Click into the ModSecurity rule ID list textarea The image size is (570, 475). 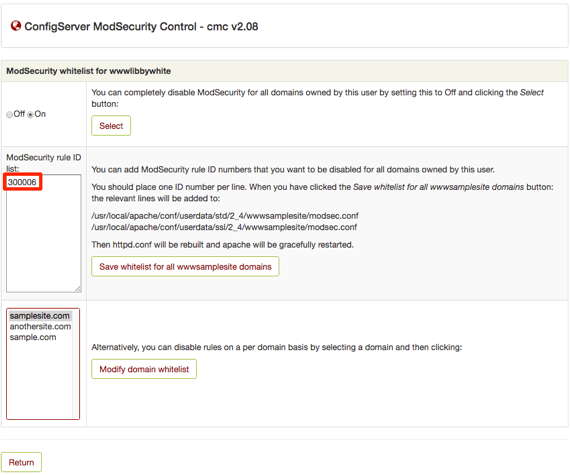pyautogui.click(x=44, y=233)
